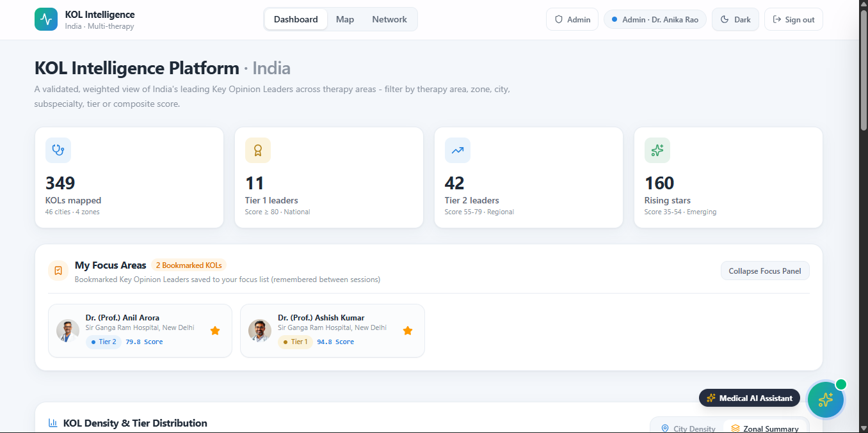Viewport: 868px width, 433px height.
Task: Switch to City Density view
Action: [x=688, y=428]
